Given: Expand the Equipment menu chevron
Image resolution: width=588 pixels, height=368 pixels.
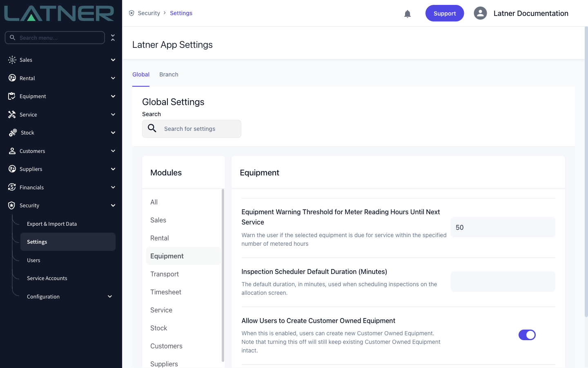Looking at the screenshot, I should 113,96.
